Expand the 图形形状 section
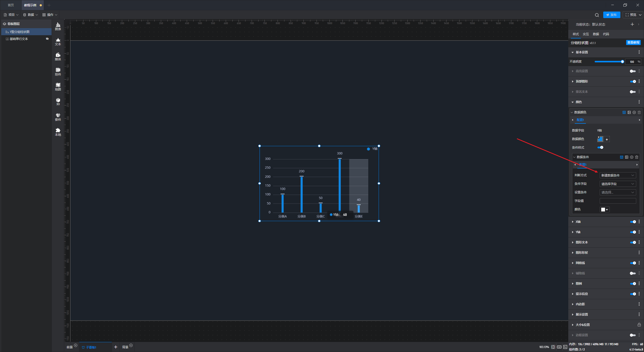 tap(582, 253)
